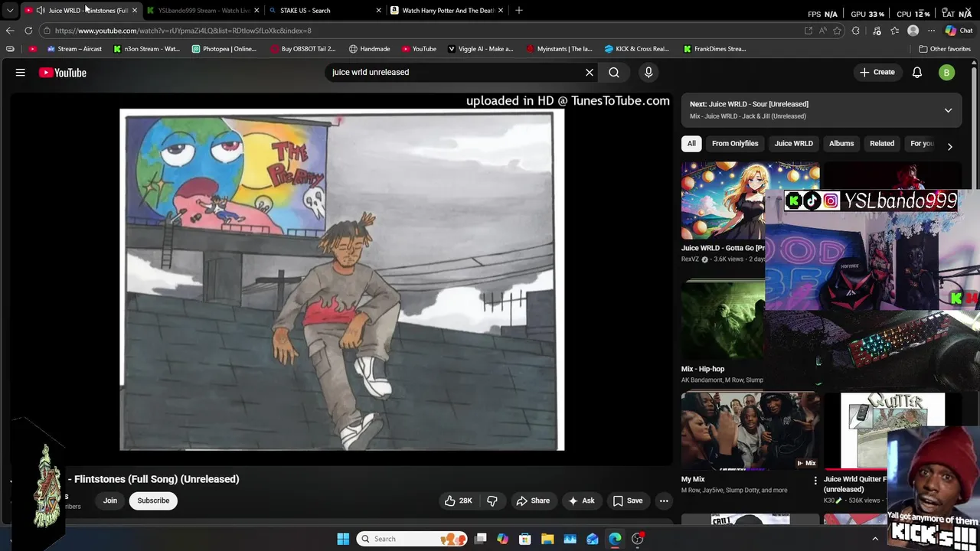The height and width of the screenshot is (551, 980).
Task: Click the YouTube address bar URL
Action: 183,31
